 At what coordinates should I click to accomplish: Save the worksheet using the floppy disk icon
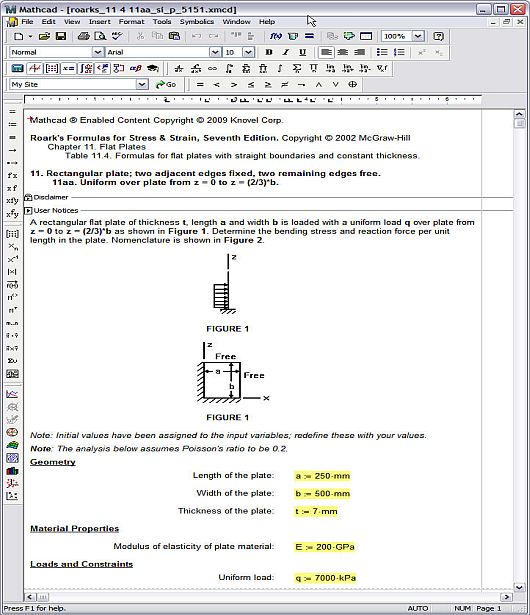(61, 36)
